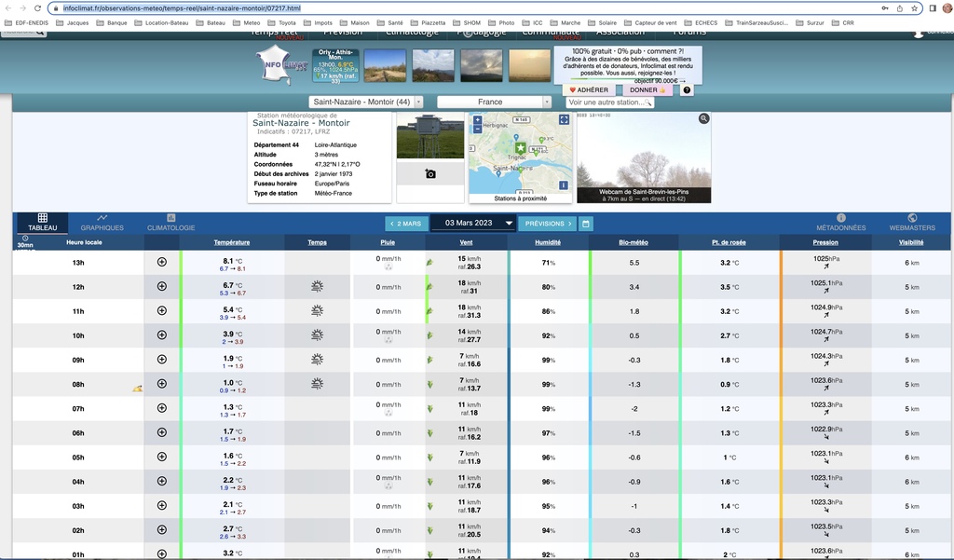Click the Pression column header
Viewport: 954px width, 560px height.
click(x=825, y=242)
